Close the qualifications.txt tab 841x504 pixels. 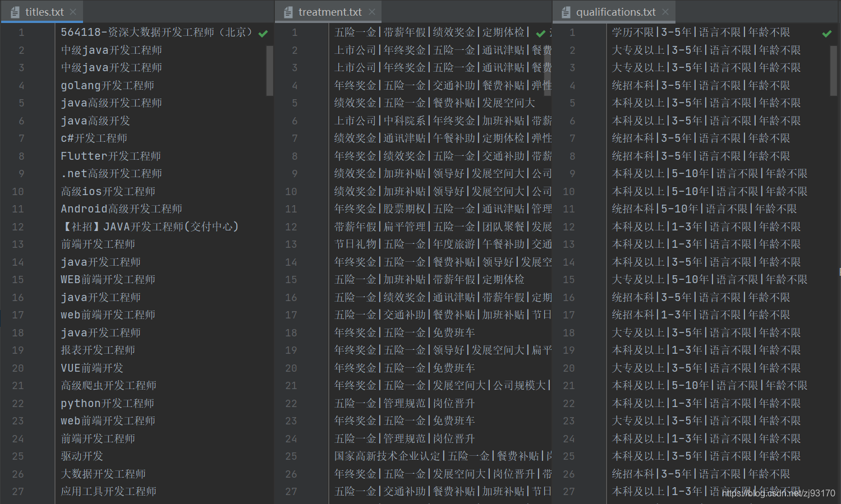point(665,12)
